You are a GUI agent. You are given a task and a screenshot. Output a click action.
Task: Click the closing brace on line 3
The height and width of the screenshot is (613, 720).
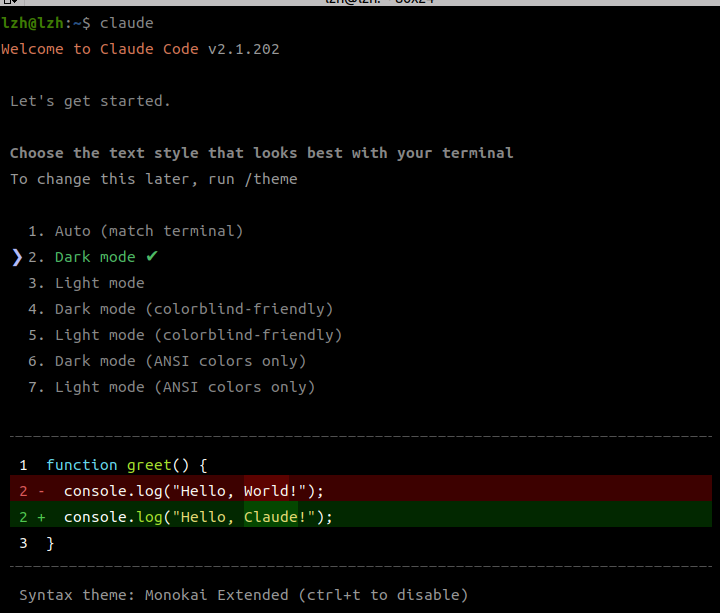pyautogui.click(x=50, y=544)
